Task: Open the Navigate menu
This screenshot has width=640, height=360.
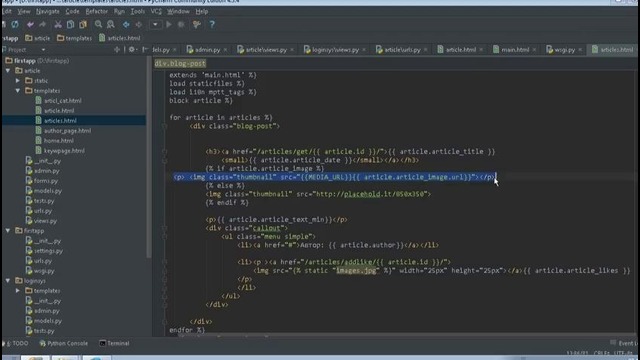Action: click(x=48, y=11)
